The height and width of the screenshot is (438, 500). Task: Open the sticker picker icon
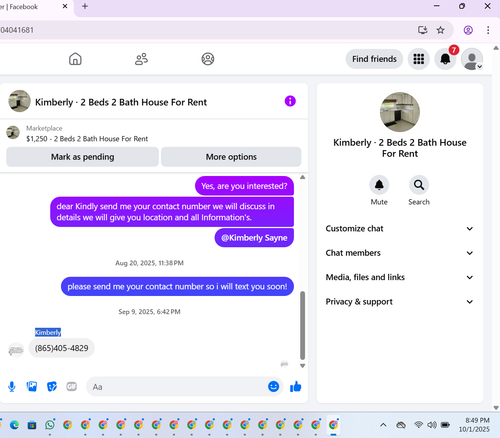click(52, 387)
